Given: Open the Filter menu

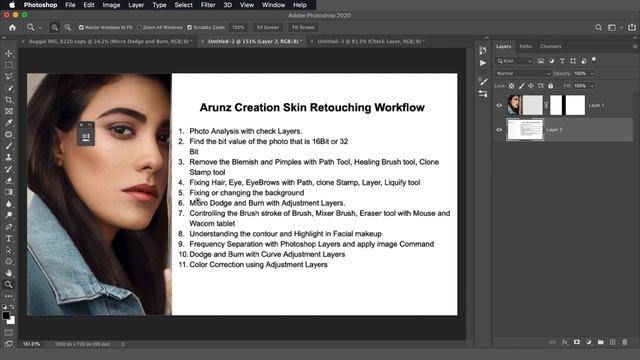Looking at the screenshot, I should pyautogui.click(x=208, y=5).
